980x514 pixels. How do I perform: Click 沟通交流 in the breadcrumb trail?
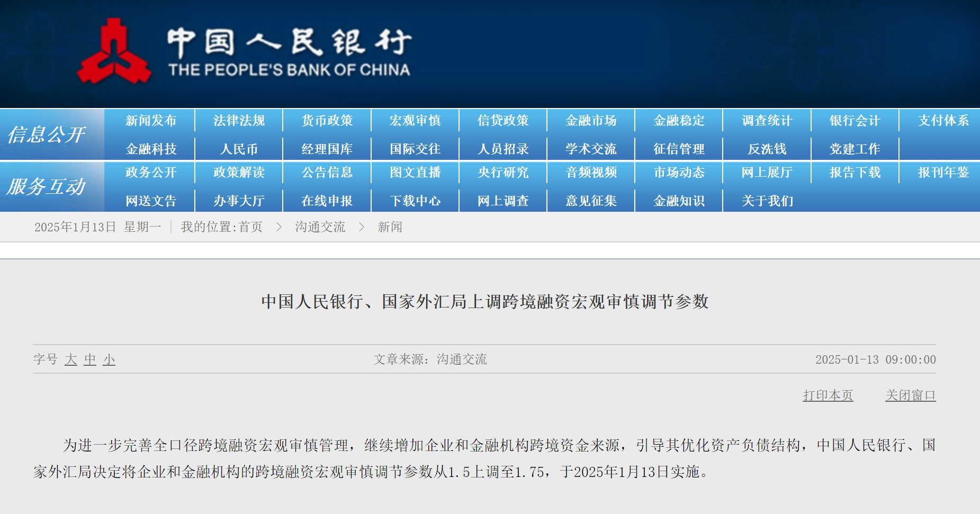320,227
